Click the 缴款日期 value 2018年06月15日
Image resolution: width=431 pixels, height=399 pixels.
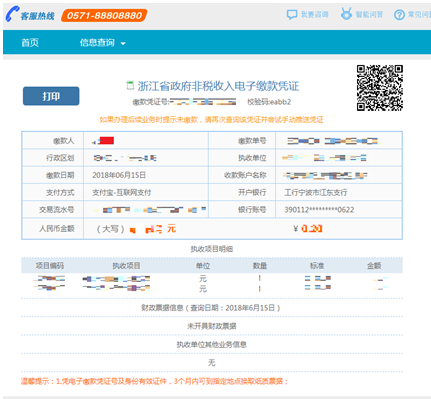119,175
